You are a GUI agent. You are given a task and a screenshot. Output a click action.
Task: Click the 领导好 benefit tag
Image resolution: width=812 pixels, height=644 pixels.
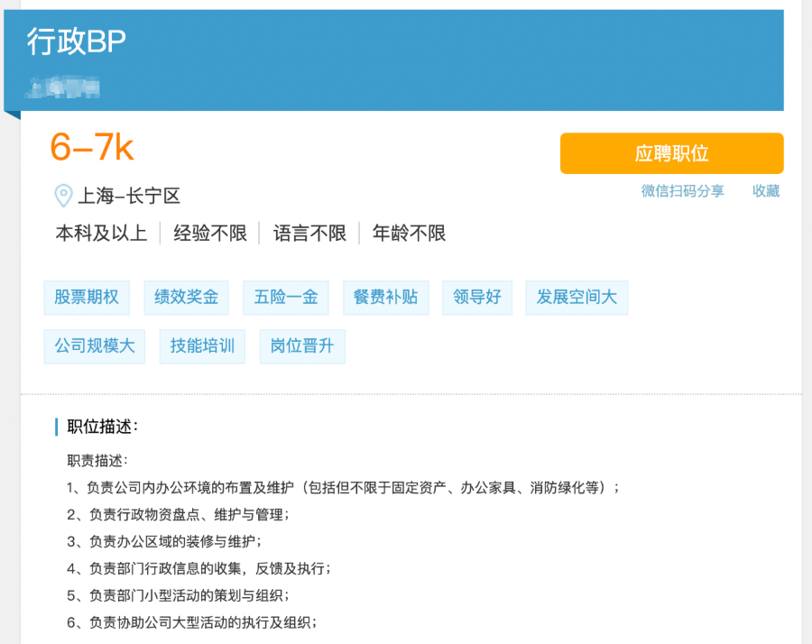coord(476,298)
